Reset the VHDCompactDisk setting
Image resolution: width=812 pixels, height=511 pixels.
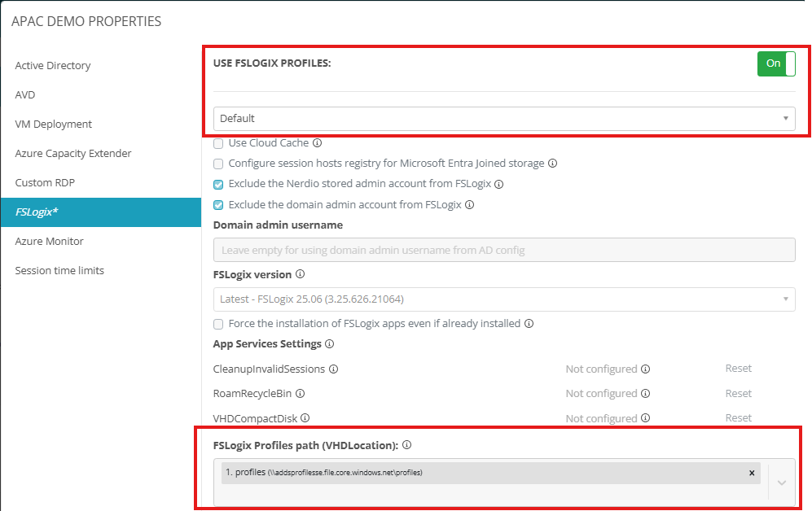(x=738, y=417)
